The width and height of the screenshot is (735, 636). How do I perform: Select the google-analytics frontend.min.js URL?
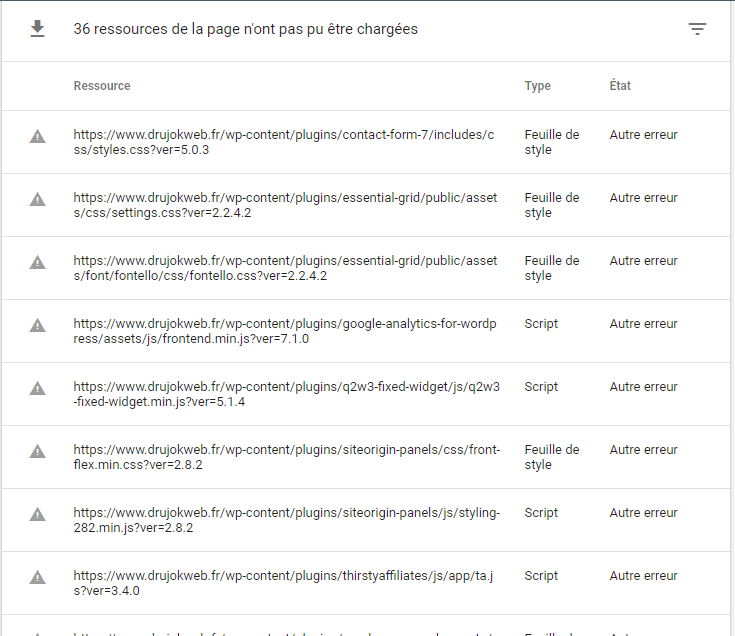click(285, 331)
